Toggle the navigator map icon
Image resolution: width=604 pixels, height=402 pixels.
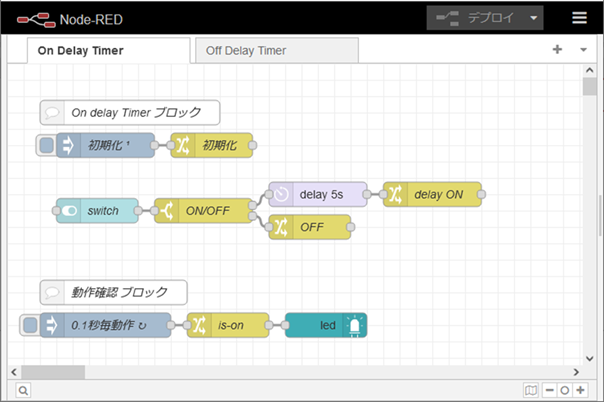tap(532, 390)
